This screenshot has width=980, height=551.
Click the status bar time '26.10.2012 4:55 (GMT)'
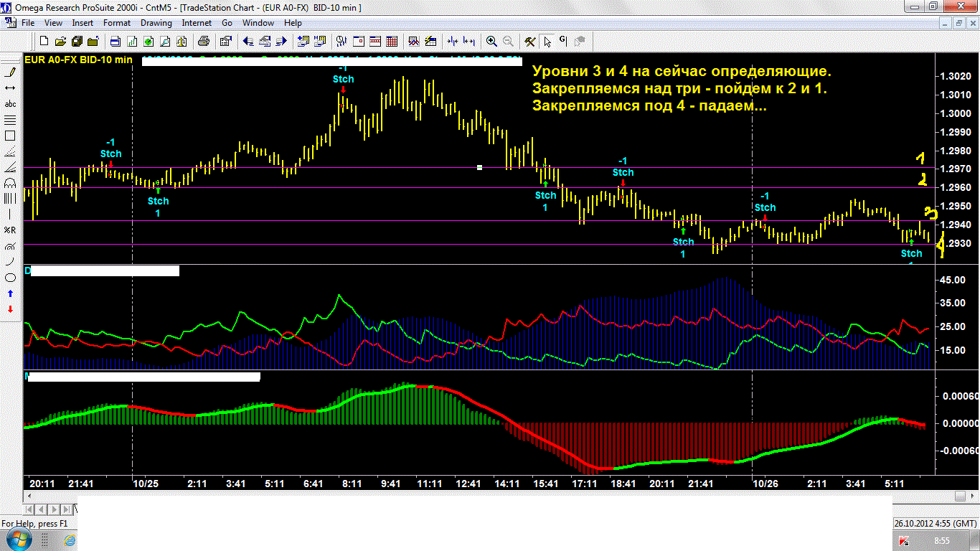(936, 523)
